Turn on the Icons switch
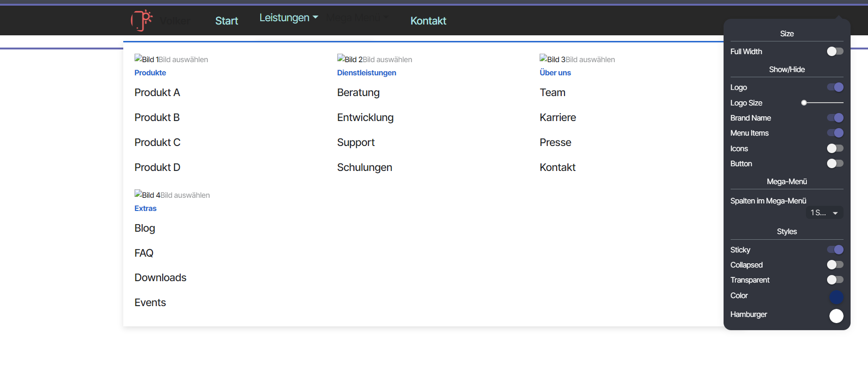 835,148
